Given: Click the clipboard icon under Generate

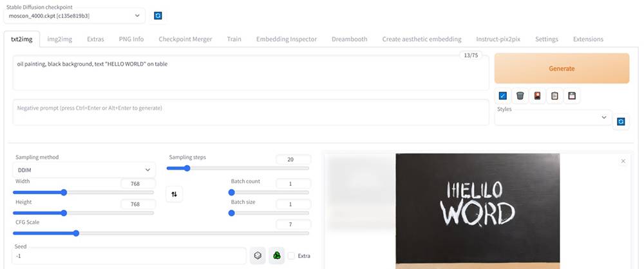Looking at the screenshot, I should [554, 96].
